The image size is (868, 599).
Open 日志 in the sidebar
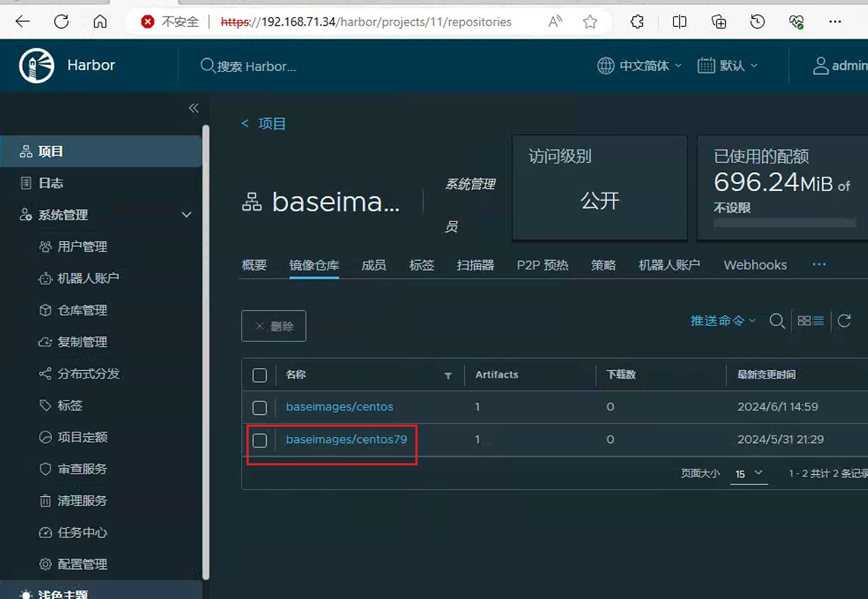[x=52, y=183]
